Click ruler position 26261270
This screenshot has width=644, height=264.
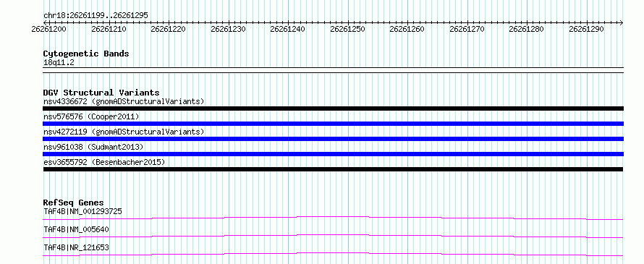467,30
